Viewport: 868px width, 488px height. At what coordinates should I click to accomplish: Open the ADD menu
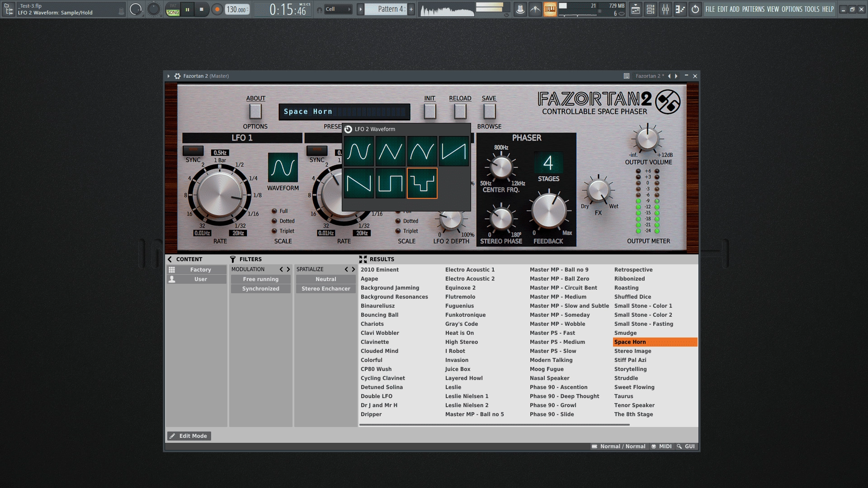[x=735, y=9]
